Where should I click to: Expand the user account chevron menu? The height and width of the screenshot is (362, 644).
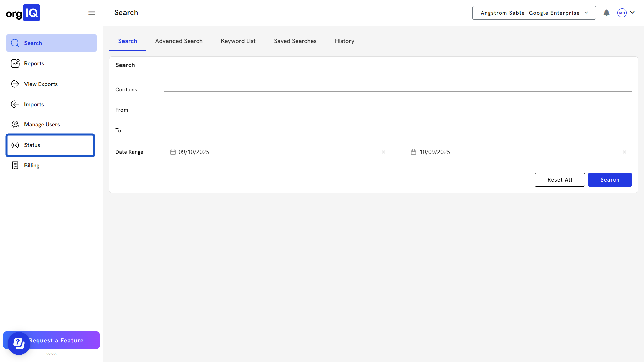(632, 13)
